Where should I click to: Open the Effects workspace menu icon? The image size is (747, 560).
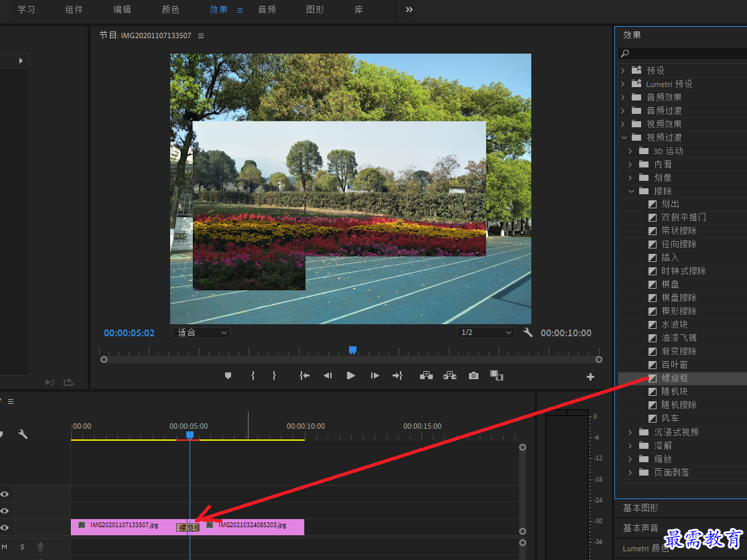(240, 10)
